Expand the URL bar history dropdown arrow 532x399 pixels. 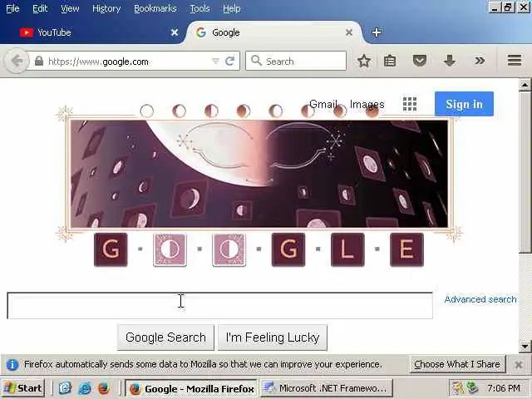coord(215,61)
